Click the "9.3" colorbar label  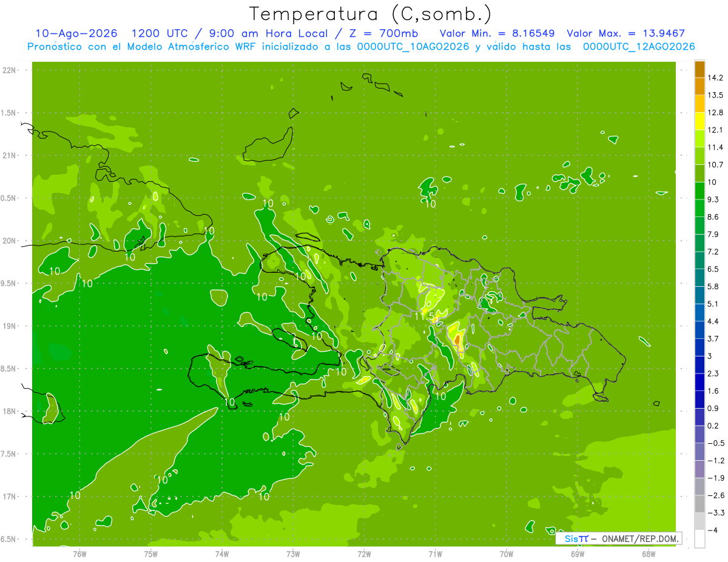tap(713, 199)
